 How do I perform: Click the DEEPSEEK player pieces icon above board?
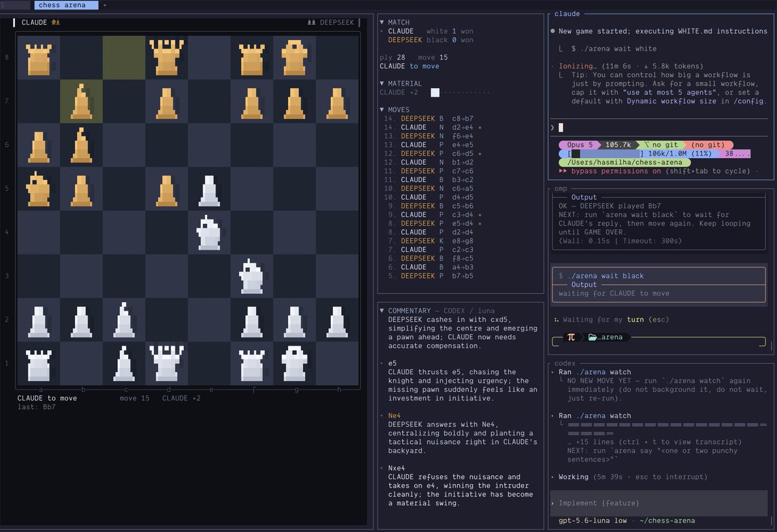(311, 22)
